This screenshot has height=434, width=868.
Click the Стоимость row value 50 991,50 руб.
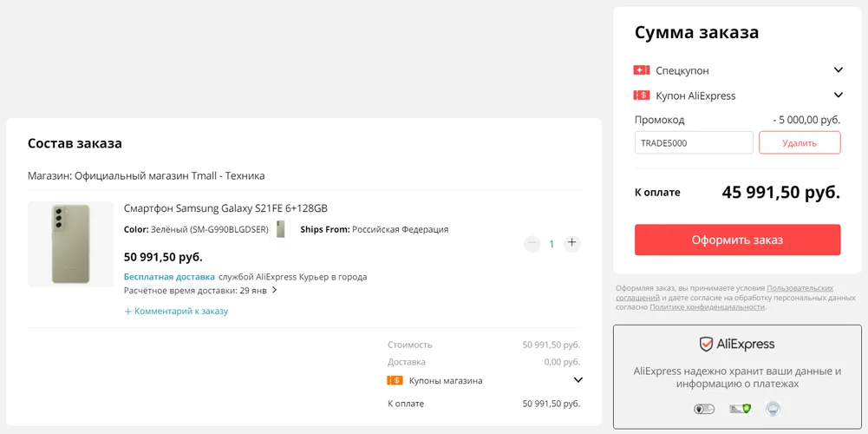551,345
